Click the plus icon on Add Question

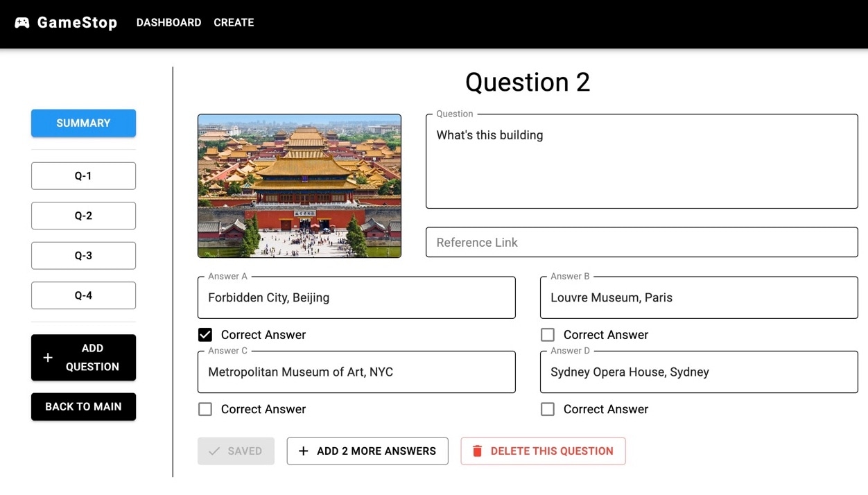48,358
